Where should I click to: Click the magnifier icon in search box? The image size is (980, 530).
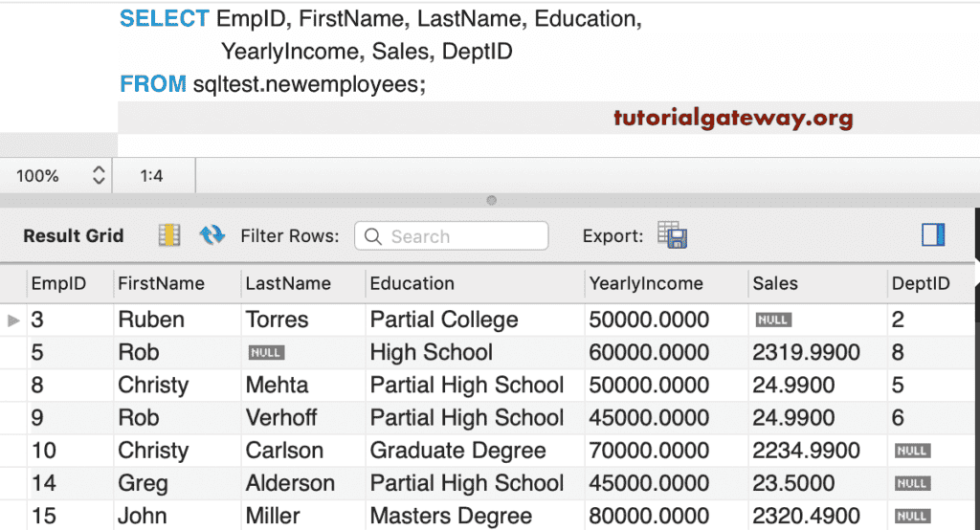pyautogui.click(x=373, y=236)
